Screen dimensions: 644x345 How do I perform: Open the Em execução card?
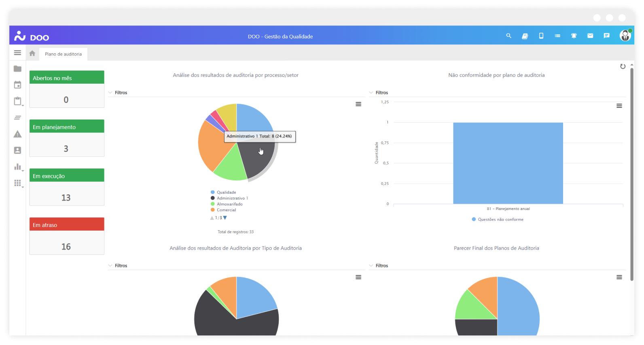click(67, 187)
